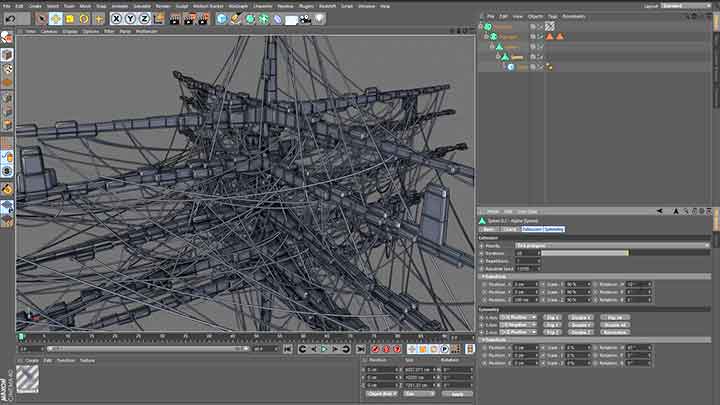Viewport: 720px width, 405px height.
Task: Toggle enable checkmark of object with orange tags
Action: (540, 37)
